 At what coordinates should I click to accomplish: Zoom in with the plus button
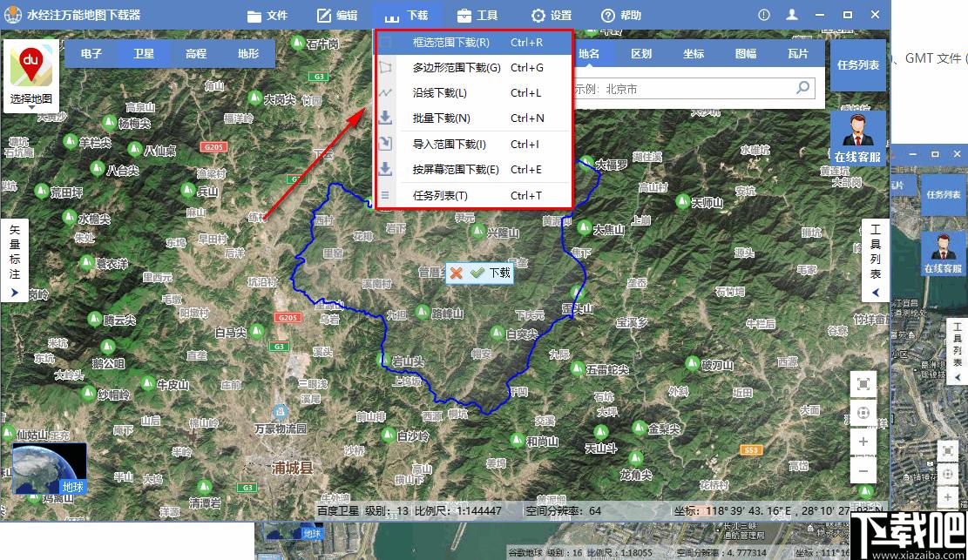pyautogui.click(x=863, y=442)
